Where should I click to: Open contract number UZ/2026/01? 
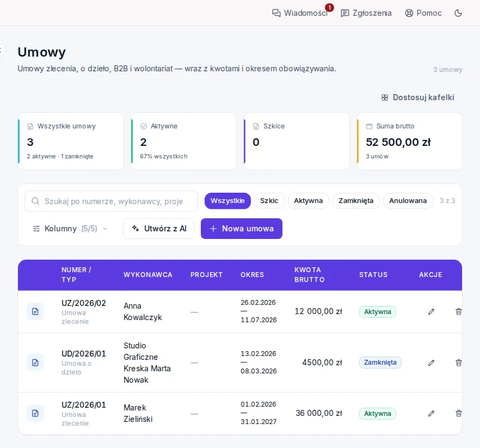coord(84,405)
